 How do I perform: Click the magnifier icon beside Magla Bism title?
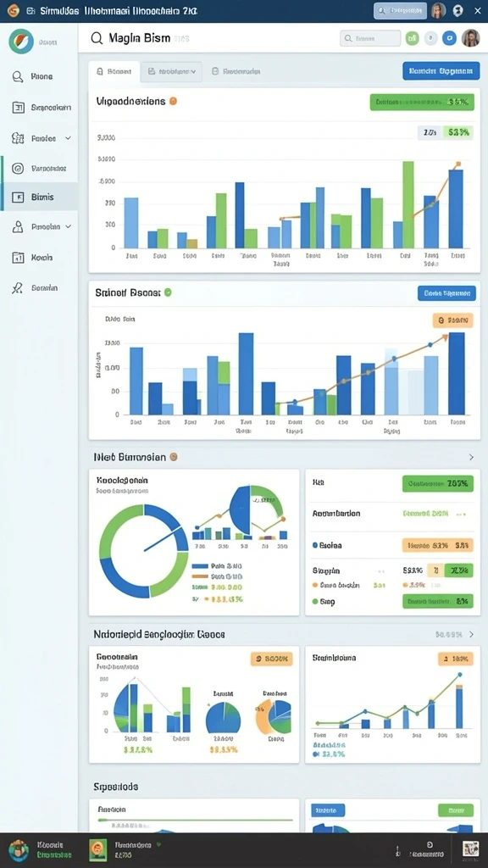97,38
